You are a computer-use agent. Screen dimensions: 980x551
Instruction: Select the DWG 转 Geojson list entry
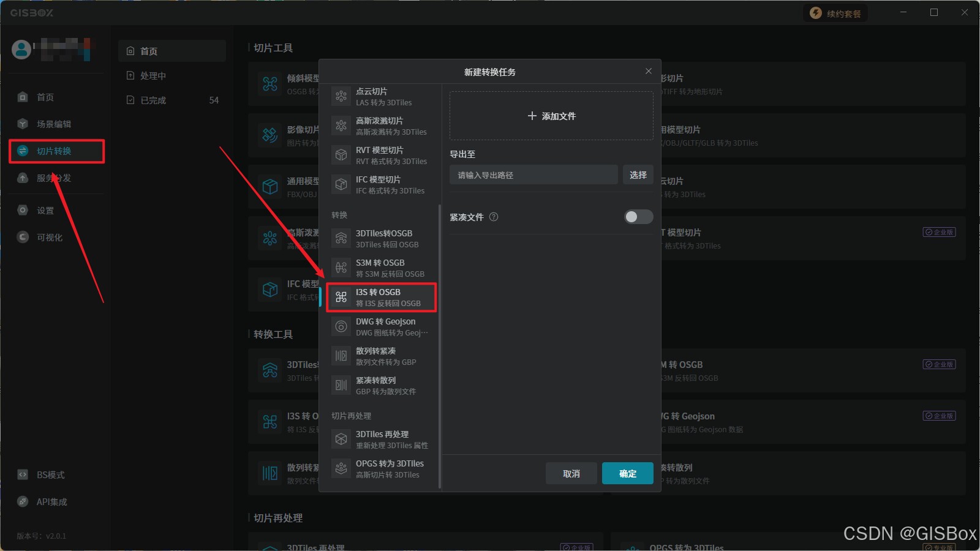(x=380, y=326)
